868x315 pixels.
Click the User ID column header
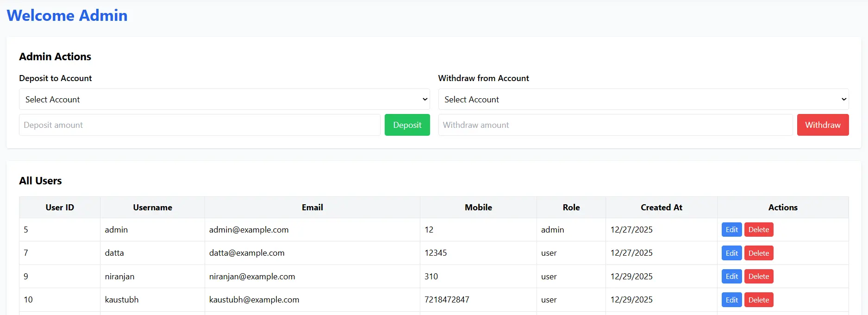pos(60,208)
